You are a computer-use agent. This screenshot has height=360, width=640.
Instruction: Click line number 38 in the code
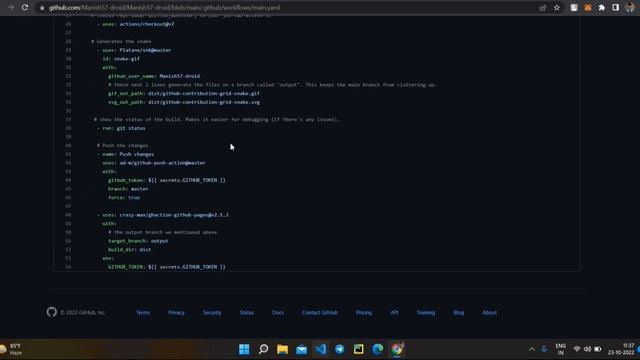pos(68,128)
